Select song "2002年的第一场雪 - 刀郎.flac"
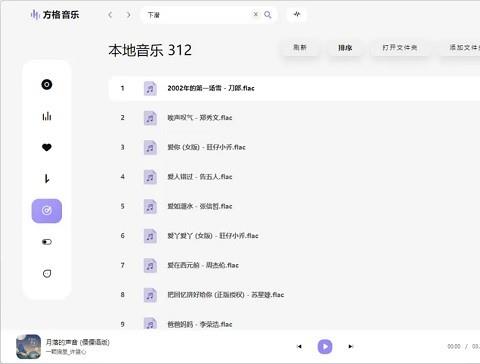This screenshot has height=364, width=480. [294, 88]
